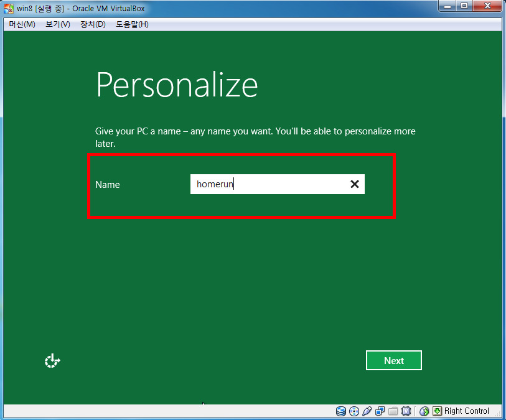Open the 장치(D) menu

[93, 24]
